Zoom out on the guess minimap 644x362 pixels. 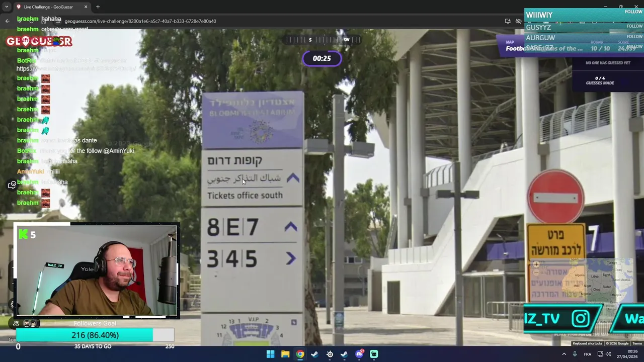[x=536, y=272]
